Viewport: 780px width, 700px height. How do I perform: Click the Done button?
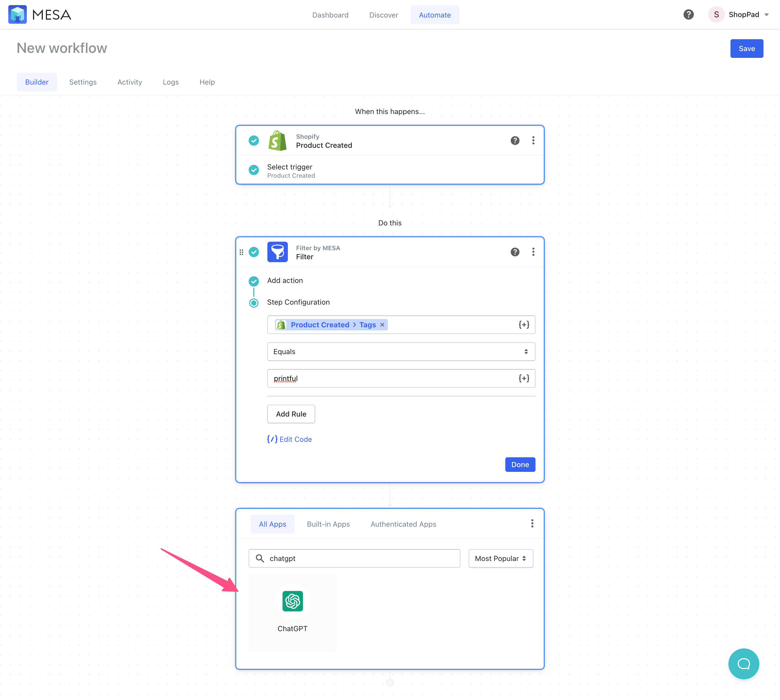(x=520, y=465)
